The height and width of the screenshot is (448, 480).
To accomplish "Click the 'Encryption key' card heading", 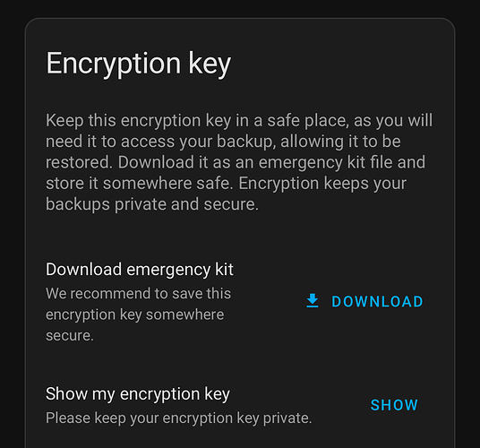I will coord(139,64).
